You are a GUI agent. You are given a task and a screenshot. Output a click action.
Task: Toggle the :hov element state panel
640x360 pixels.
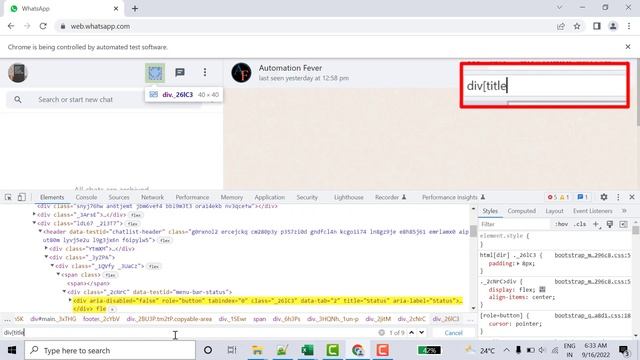point(561,224)
